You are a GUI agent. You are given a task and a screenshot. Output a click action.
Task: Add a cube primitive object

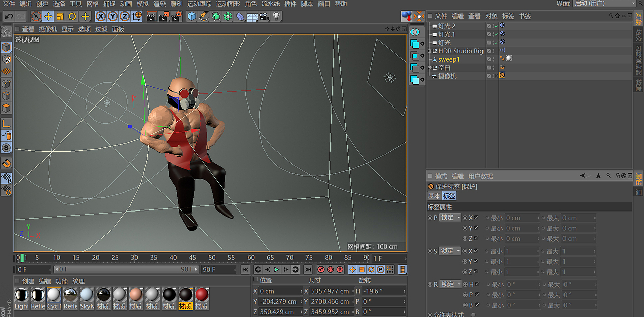click(192, 16)
